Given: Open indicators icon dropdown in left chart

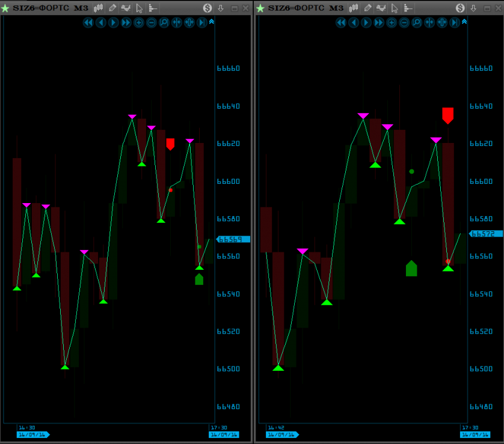Looking at the screenshot, I should point(126,8).
